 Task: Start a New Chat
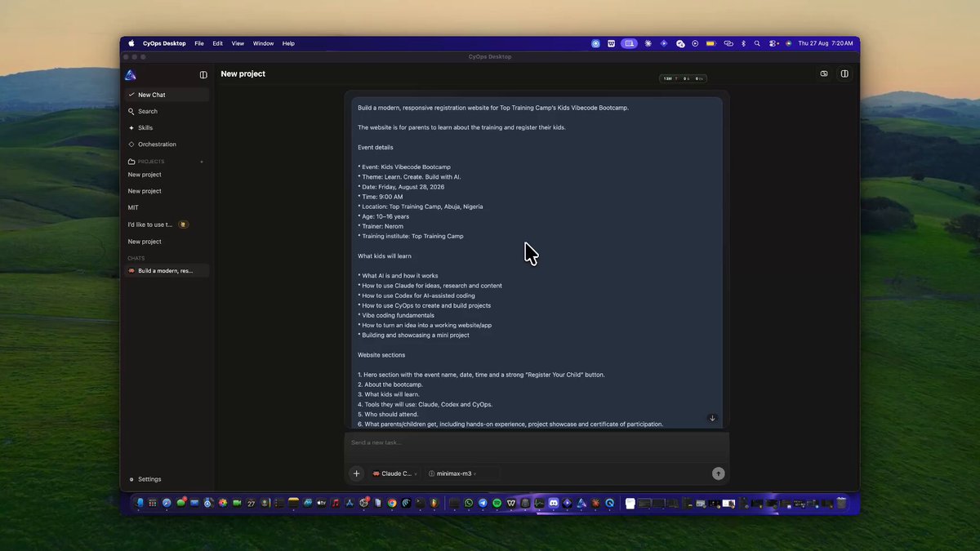[x=167, y=95]
